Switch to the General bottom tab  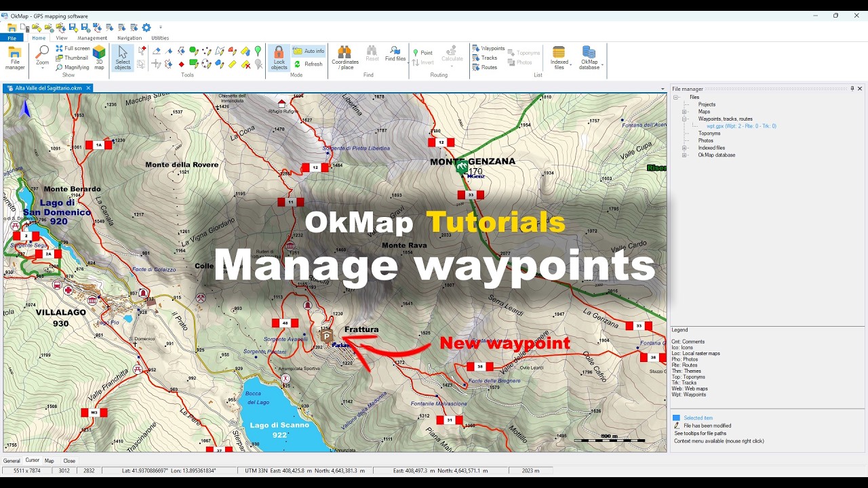(x=12, y=460)
